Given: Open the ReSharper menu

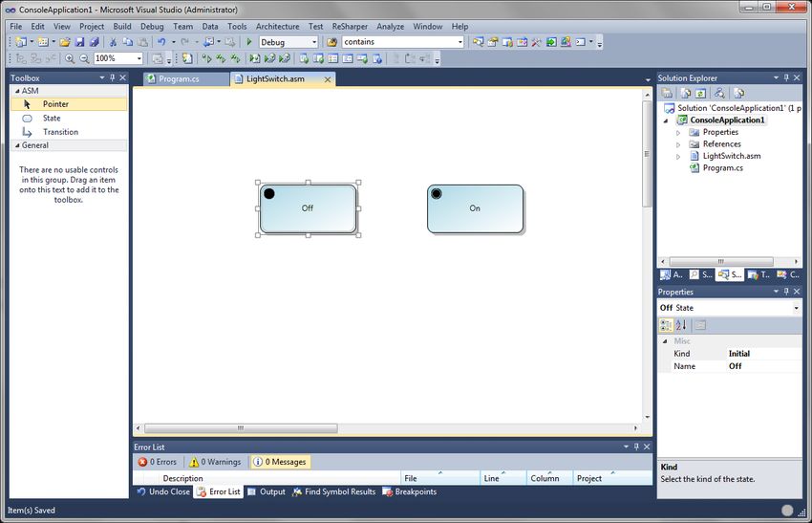Looking at the screenshot, I should (350, 27).
